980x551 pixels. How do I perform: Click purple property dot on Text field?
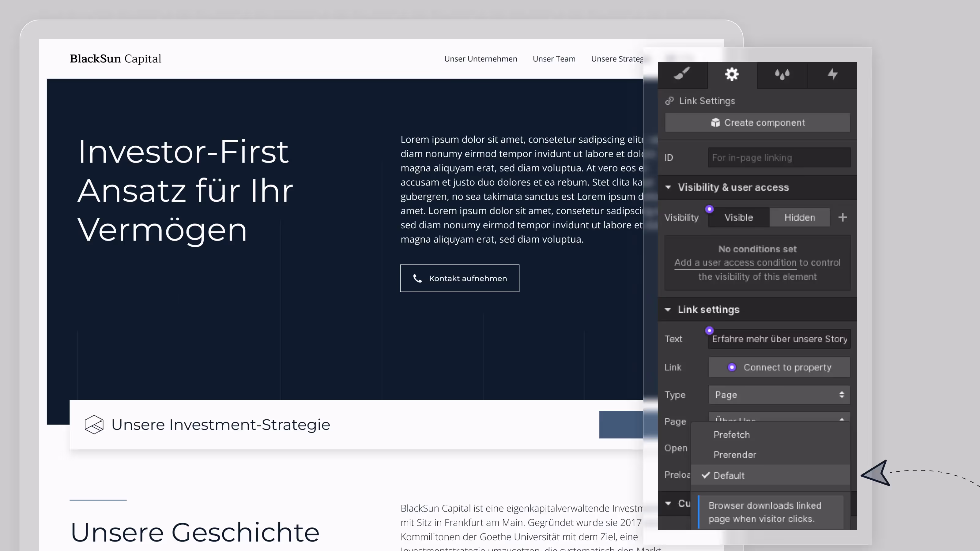(710, 331)
